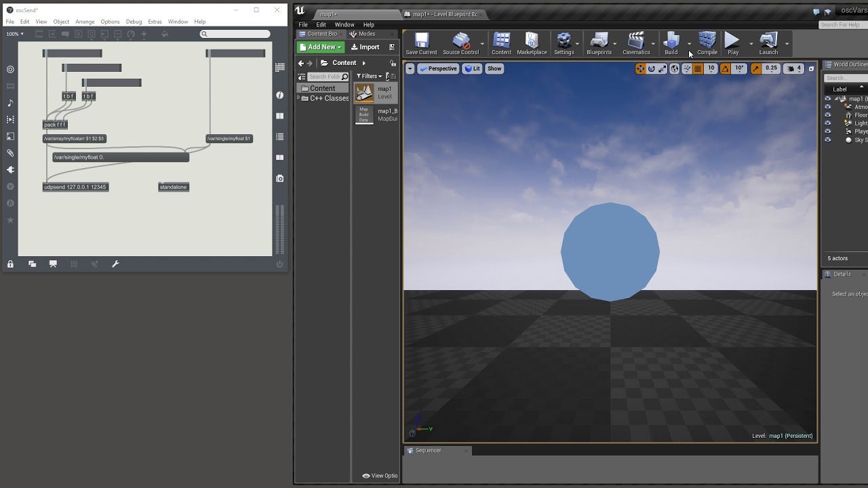The height and width of the screenshot is (488, 868).
Task: Open the grid snap value 10 dropdown
Action: (711, 68)
